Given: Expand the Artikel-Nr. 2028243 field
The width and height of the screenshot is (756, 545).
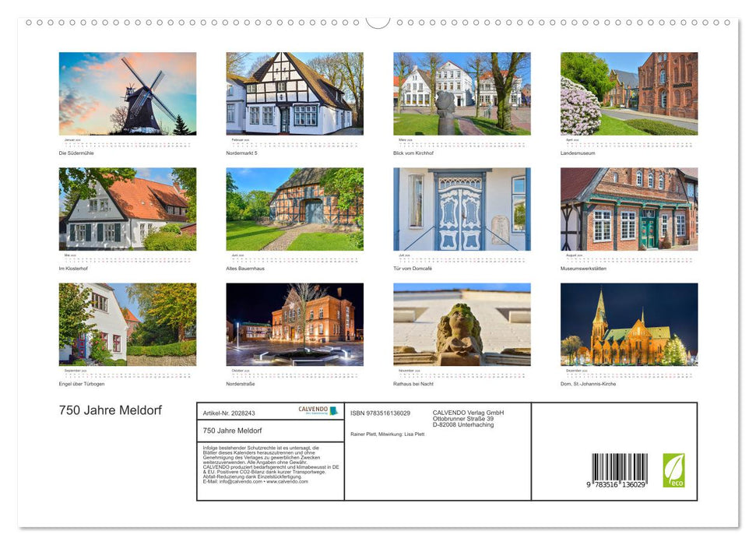Looking at the screenshot, I should pyautogui.click(x=230, y=414).
